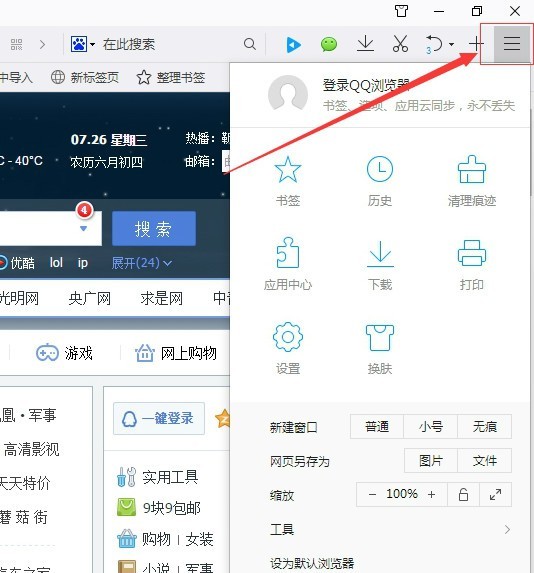
Task: Open new 小号 window
Action: point(431,426)
